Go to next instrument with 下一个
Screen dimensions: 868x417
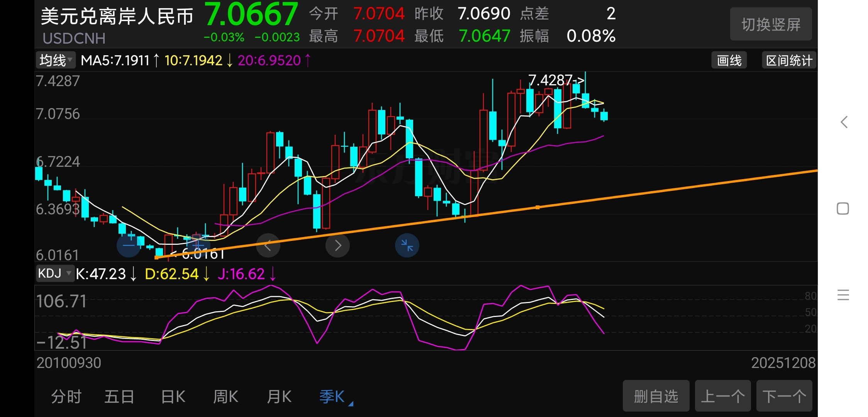(x=784, y=396)
